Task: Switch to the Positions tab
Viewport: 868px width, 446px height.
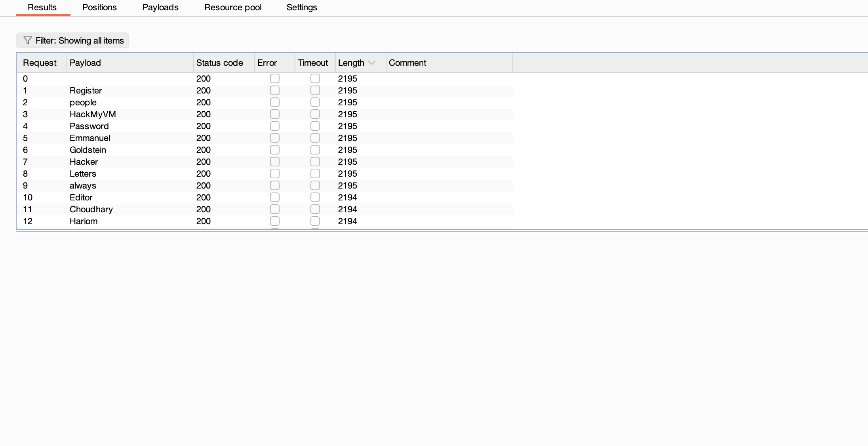Action: tap(99, 8)
